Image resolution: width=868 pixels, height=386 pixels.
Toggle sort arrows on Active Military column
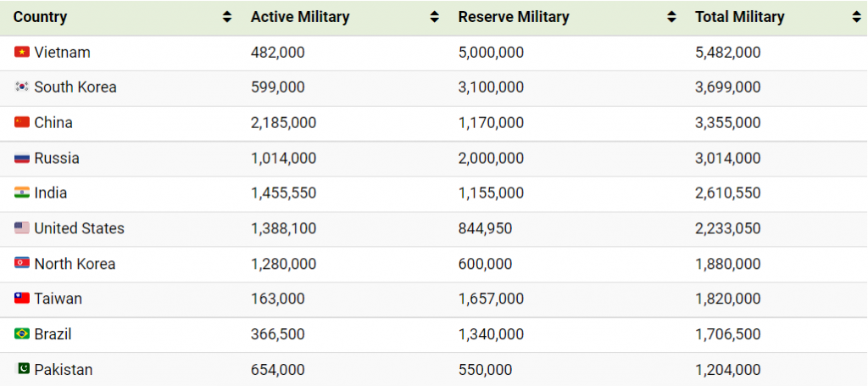(434, 17)
